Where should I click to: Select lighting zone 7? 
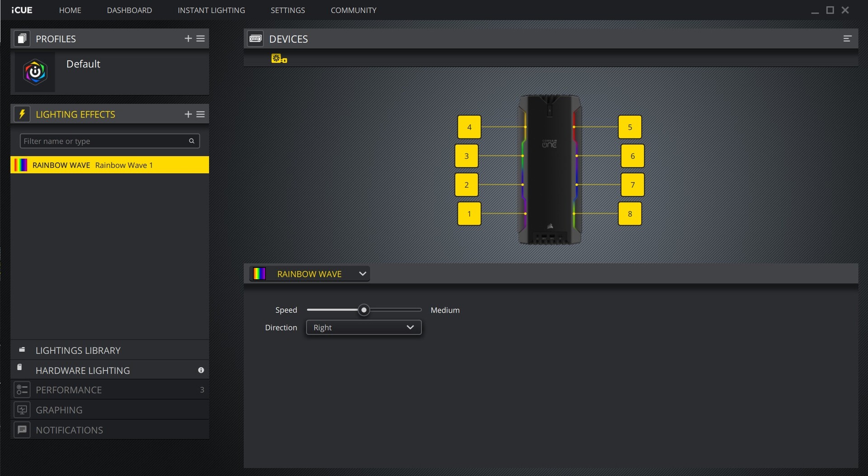pos(632,185)
